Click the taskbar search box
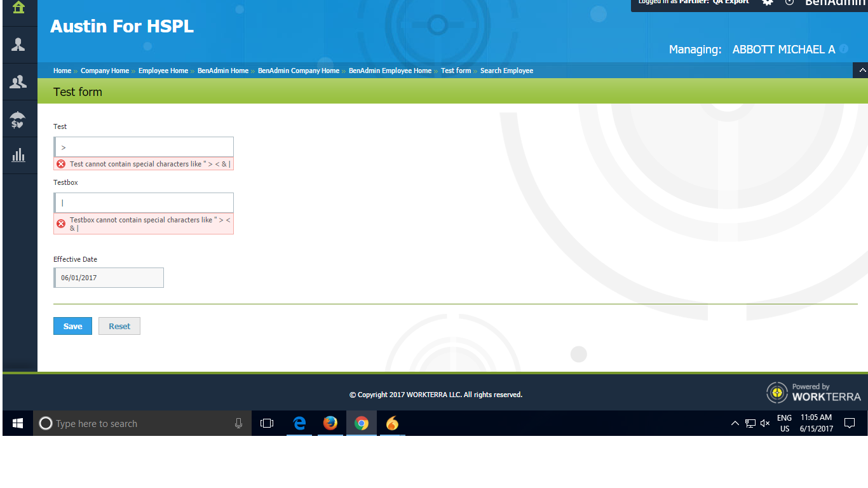The height and width of the screenshot is (488, 868). 142,423
